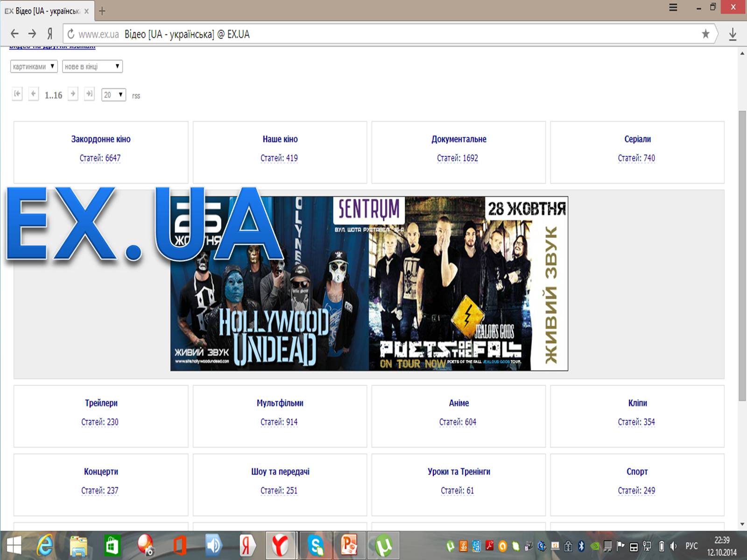
Task: Open the Закордонне кіно category
Action: [x=101, y=139]
